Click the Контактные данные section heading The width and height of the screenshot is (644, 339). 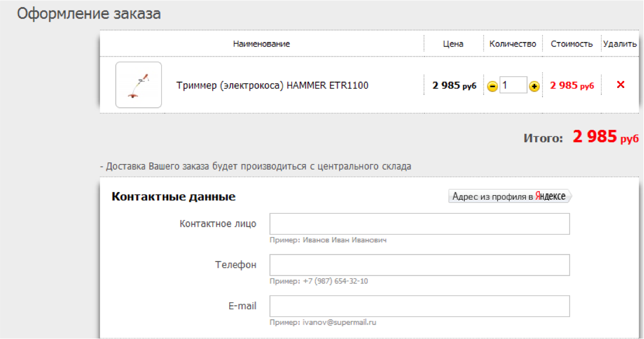(x=173, y=197)
